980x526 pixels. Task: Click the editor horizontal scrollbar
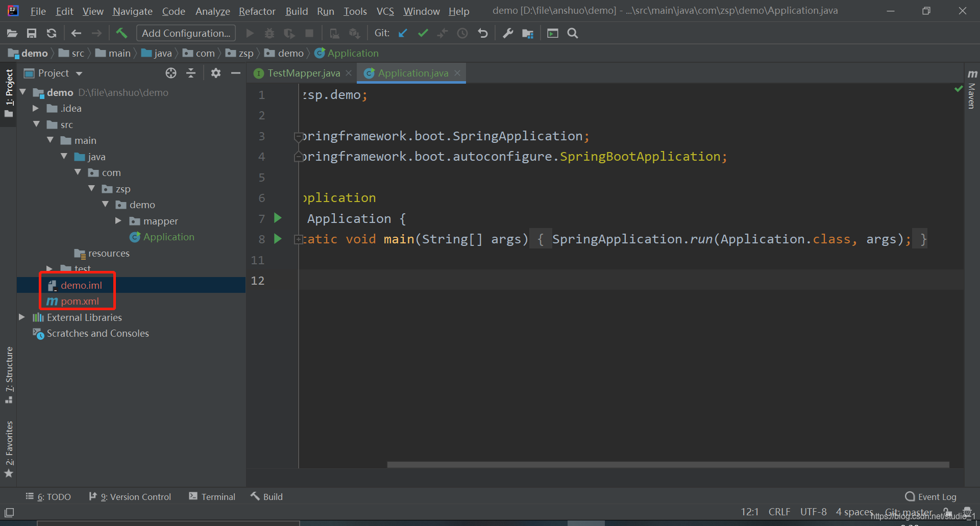[x=668, y=465]
